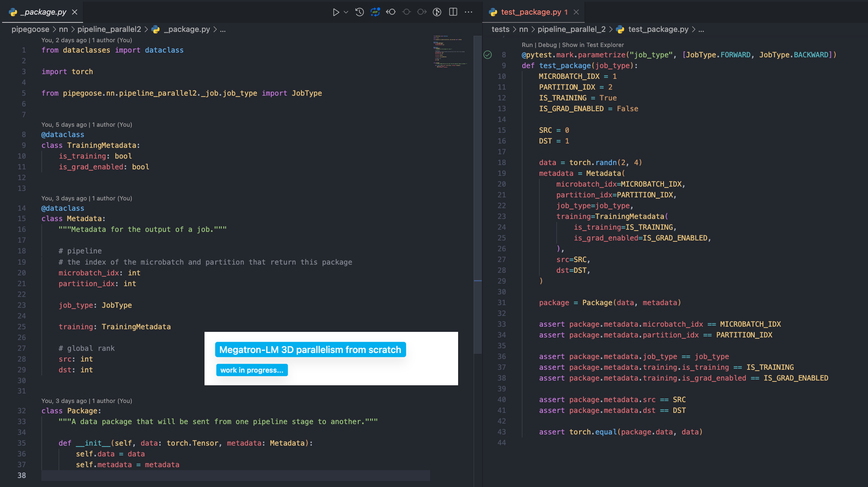Click the passed test checkmark in gutter
This screenshot has width=868, height=487.
487,55
